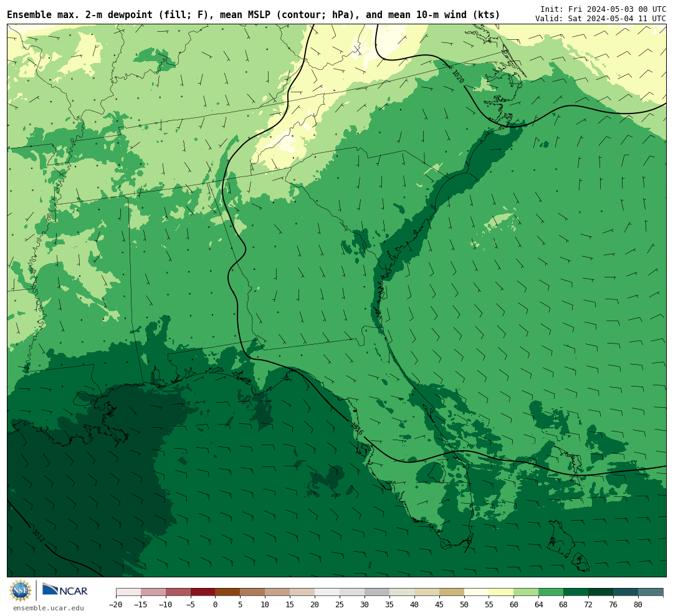Pick the 68 to 72 dark green segment
Image resolution: width=673 pixels, height=616 pixels.
[576, 592]
